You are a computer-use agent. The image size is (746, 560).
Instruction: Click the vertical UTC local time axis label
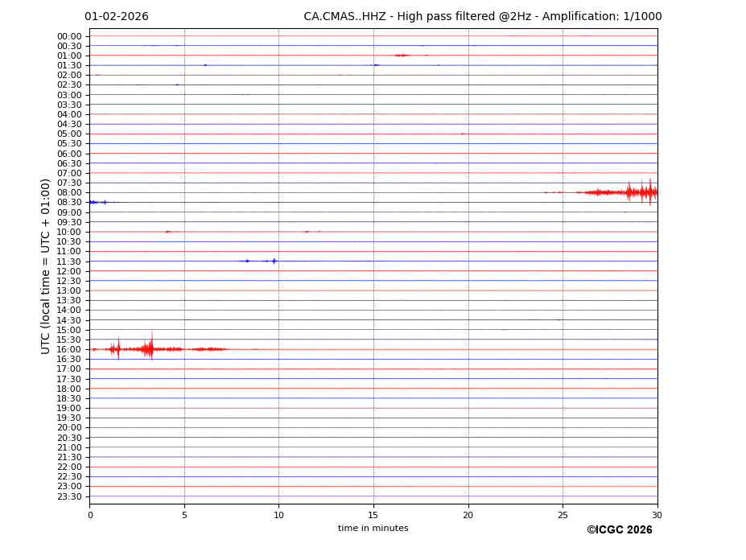tap(46, 266)
